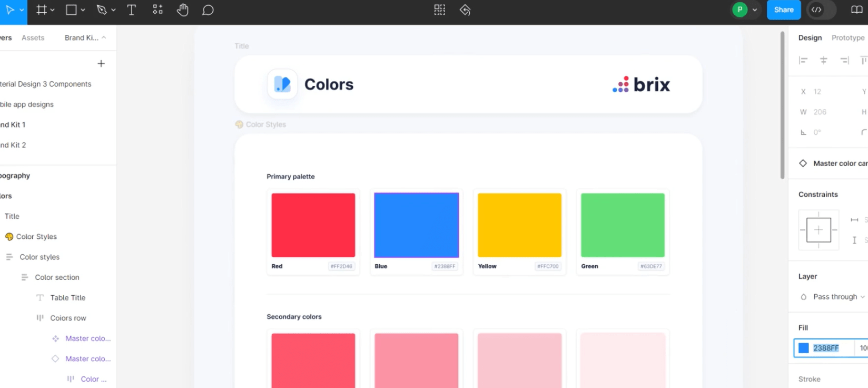Switch to the Prototype tab
Image resolution: width=868 pixels, height=388 pixels.
[848, 37]
